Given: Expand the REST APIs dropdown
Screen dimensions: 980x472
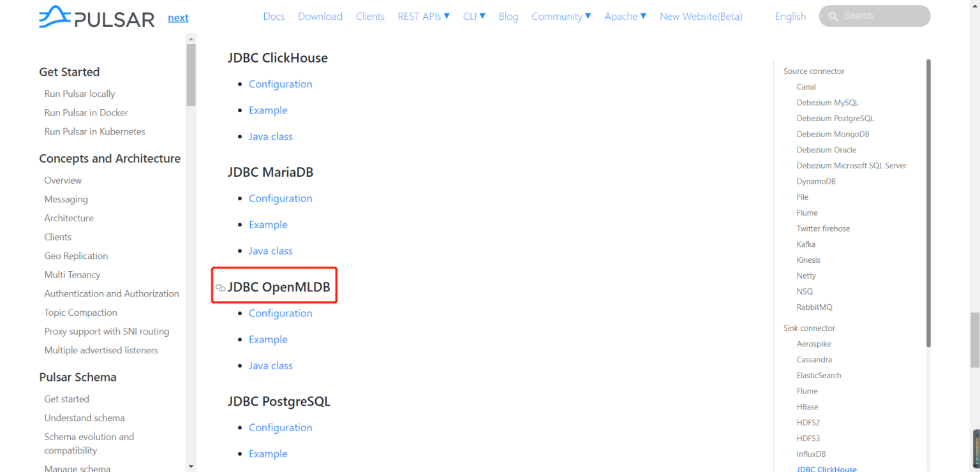Looking at the screenshot, I should point(424,16).
